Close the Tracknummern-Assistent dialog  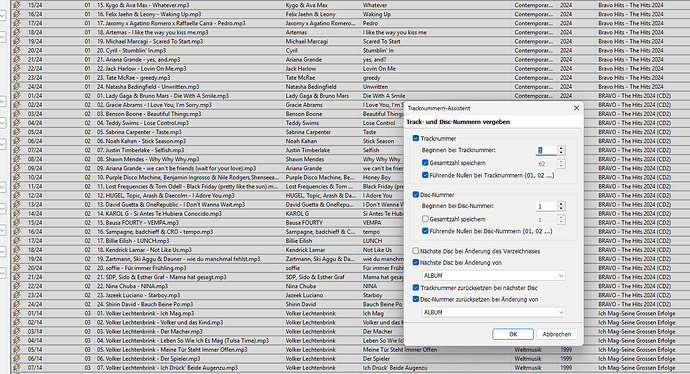[x=576, y=108]
